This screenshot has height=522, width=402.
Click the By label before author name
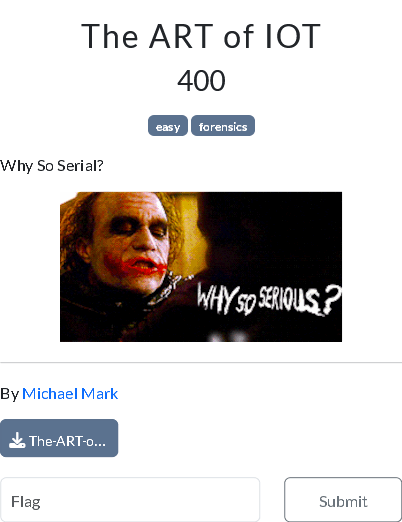(x=9, y=394)
